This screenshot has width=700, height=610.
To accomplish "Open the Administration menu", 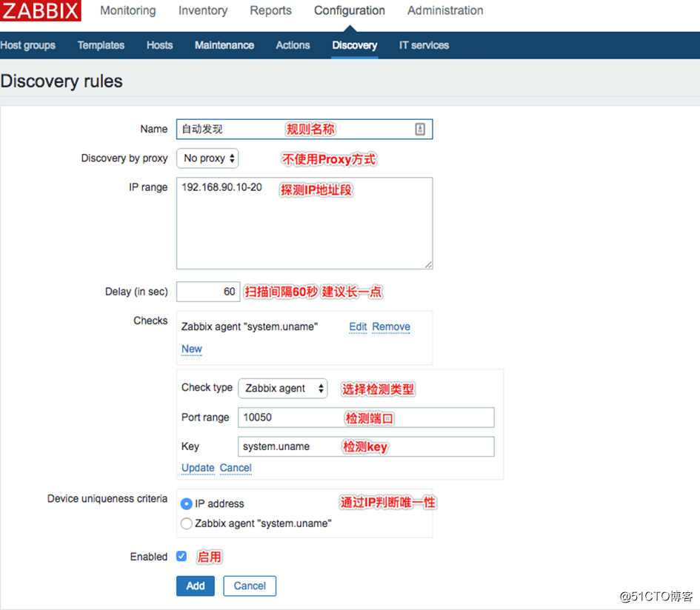I will [445, 10].
